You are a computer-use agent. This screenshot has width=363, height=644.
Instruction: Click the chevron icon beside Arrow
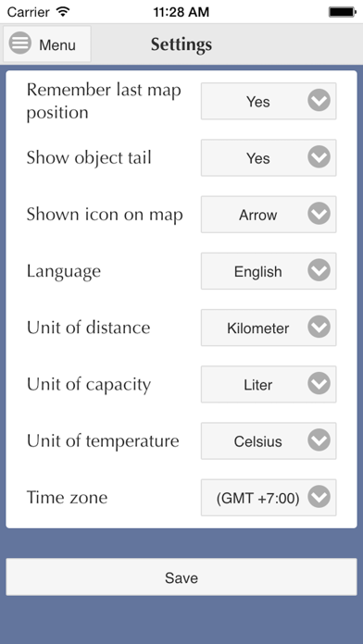click(319, 214)
